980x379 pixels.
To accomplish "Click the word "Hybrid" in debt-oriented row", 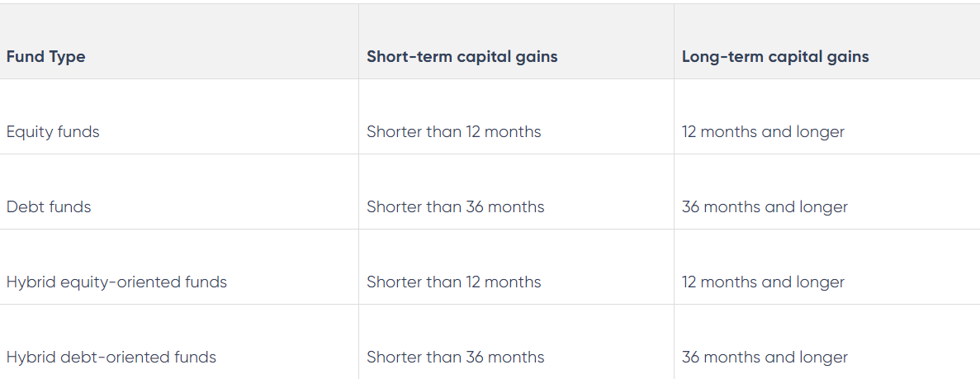I will pos(29,358).
